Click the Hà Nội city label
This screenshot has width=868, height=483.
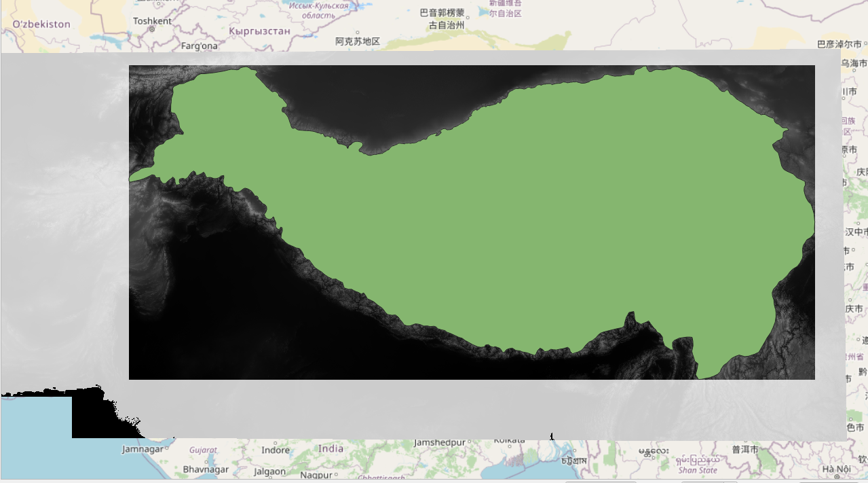[x=836, y=469]
